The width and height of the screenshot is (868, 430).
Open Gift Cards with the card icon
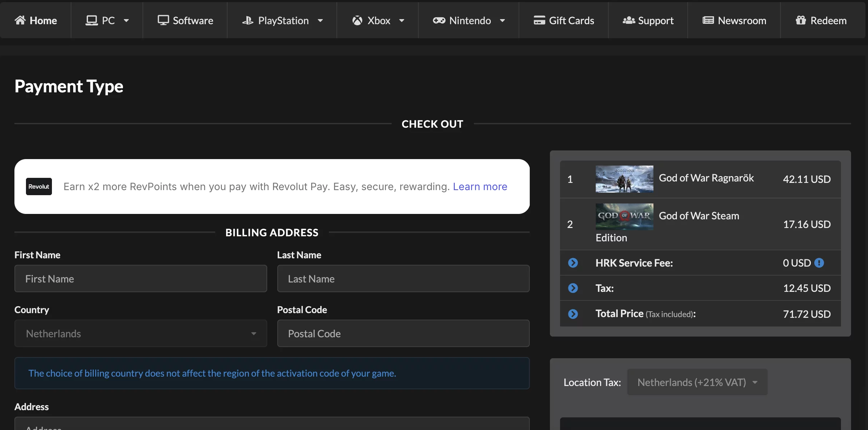click(x=539, y=20)
